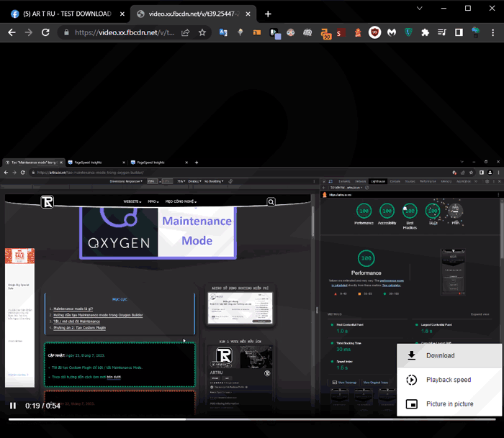504x438 pixels.
Task: Click the Malwarebytes M extension icon
Action: coord(392,32)
